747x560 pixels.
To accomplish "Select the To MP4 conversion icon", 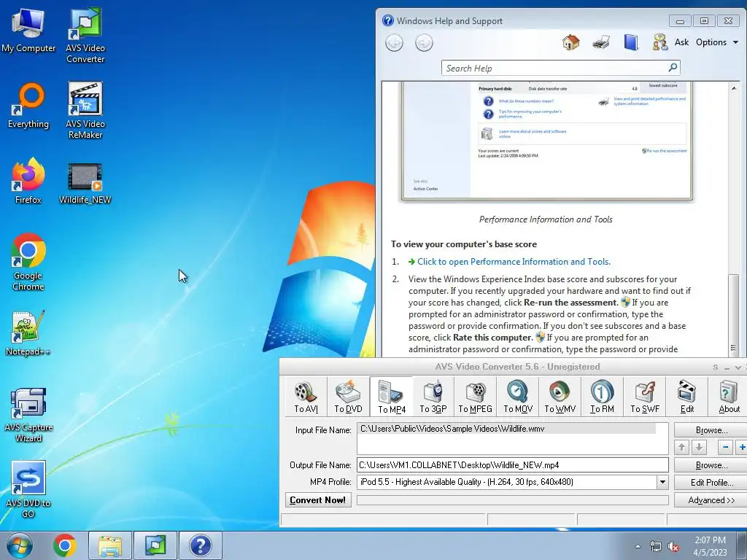I will pyautogui.click(x=392, y=397).
